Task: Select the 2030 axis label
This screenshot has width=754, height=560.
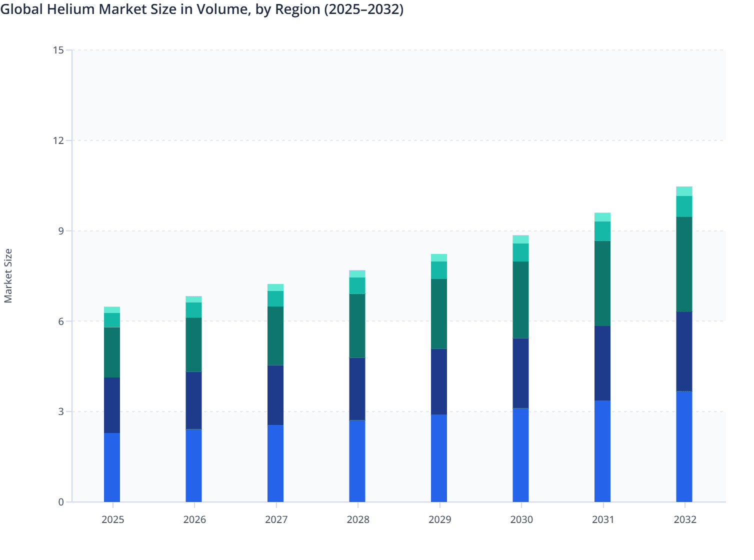Action: tap(521, 520)
